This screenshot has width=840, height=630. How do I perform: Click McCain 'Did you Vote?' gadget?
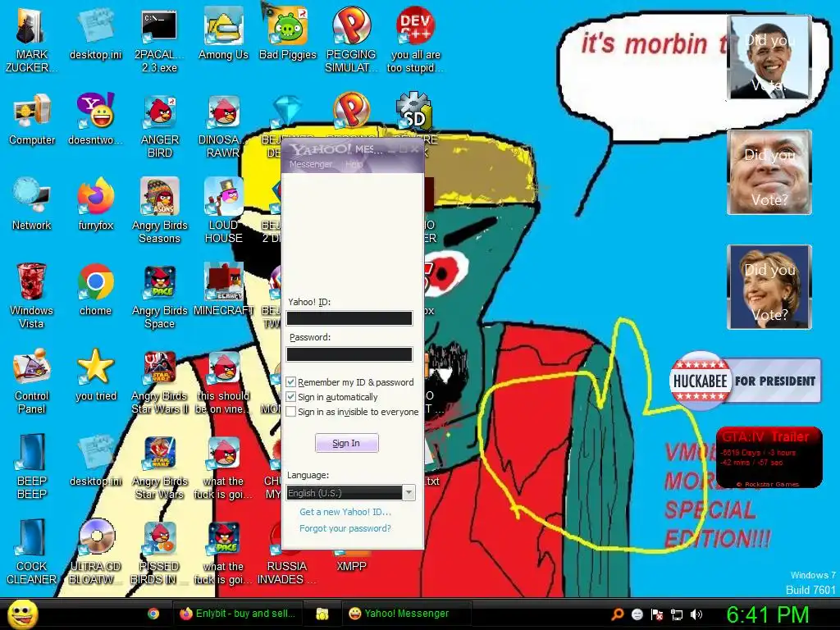(769, 172)
